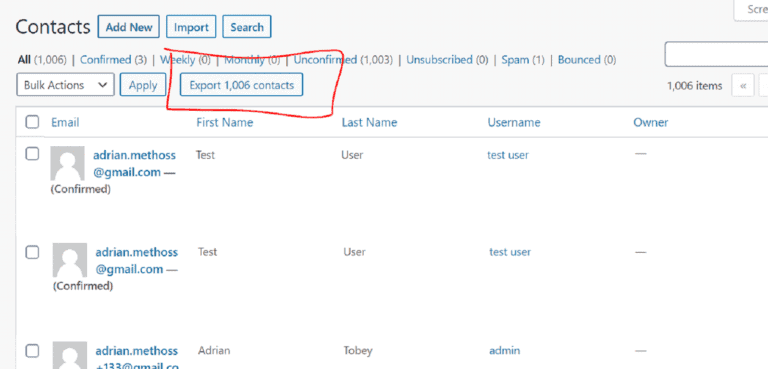Toggle the select-all checkbox in header
The height and width of the screenshot is (369, 768).
coord(32,122)
